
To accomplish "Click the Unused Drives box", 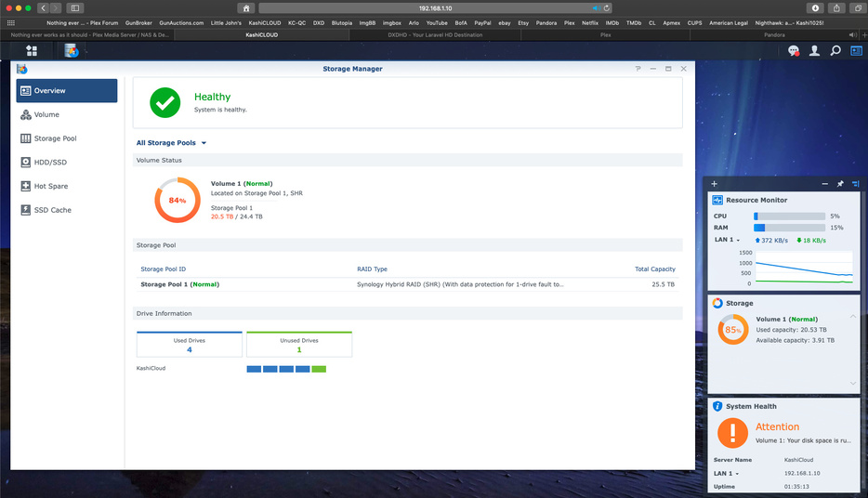I will tap(299, 344).
